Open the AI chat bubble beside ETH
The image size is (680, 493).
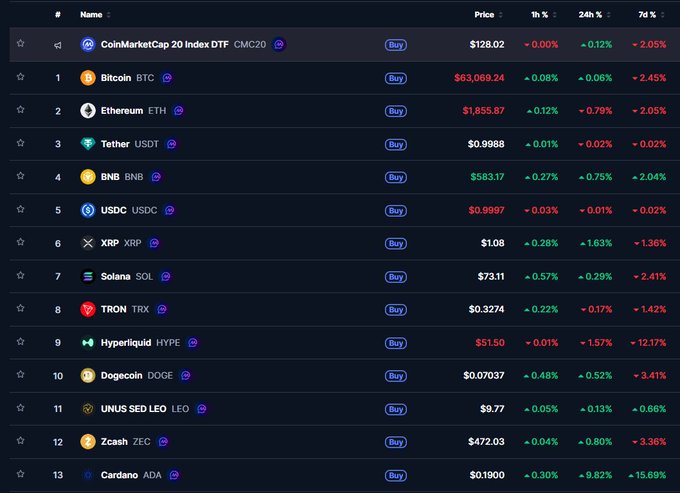coord(179,111)
